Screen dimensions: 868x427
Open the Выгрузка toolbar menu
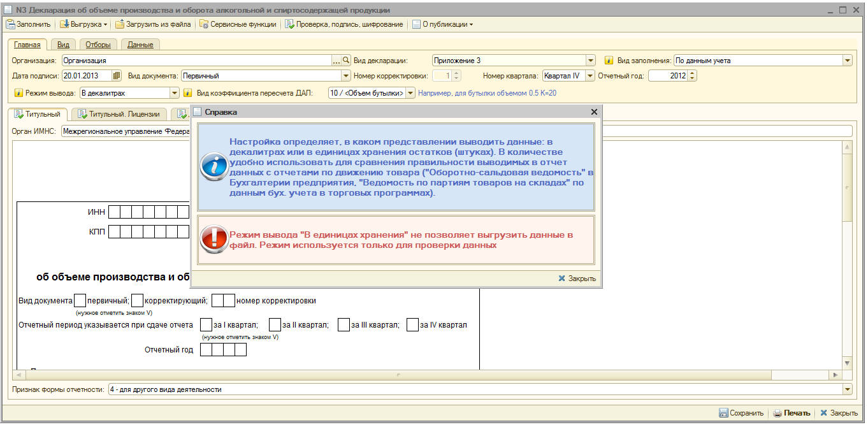pyautogui.click(x=83, y=24)
